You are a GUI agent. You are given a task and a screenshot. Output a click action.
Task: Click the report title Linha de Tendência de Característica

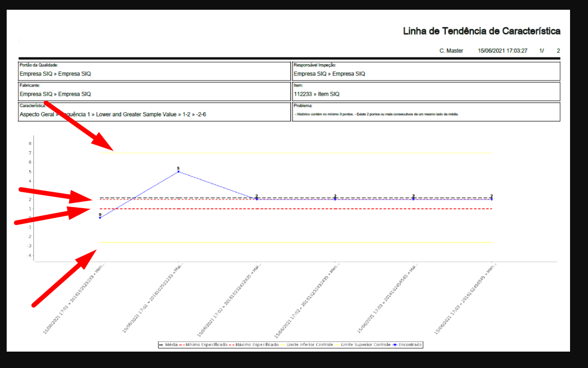click(481, 31)
